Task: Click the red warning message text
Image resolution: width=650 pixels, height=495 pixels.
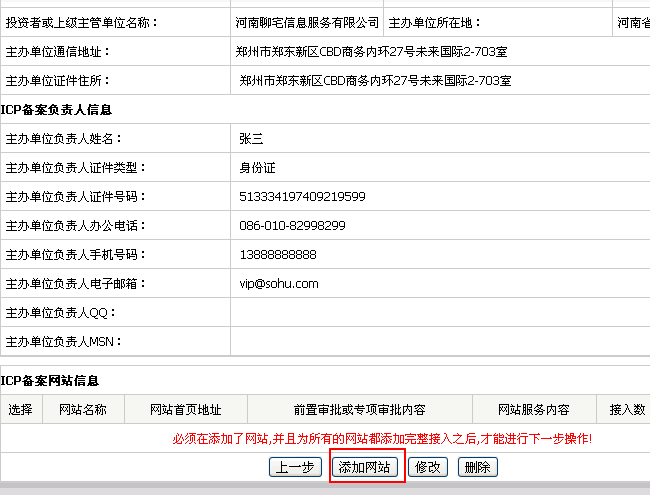Action: point(382,438)
